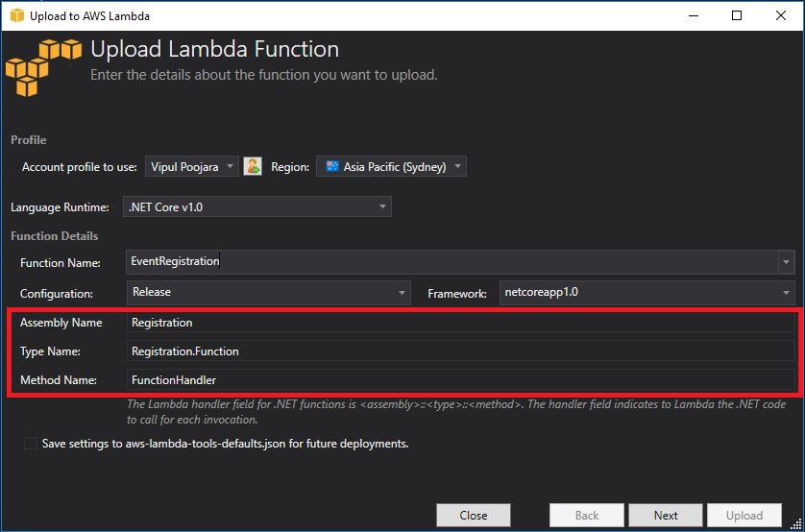Click the Next button
Screen dimensions: 805x532
(x=666, y=515)
